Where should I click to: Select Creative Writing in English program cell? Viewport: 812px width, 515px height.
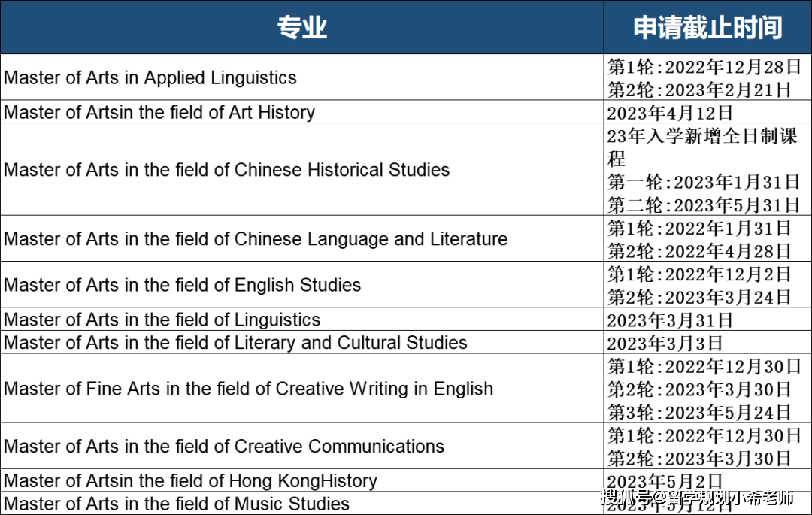click(x=302, y=388)
